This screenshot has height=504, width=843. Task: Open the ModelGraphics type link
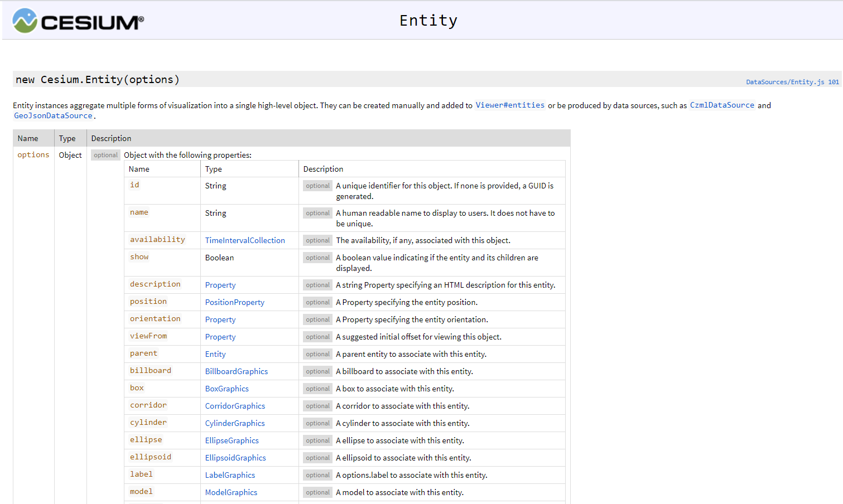(230, 492)
